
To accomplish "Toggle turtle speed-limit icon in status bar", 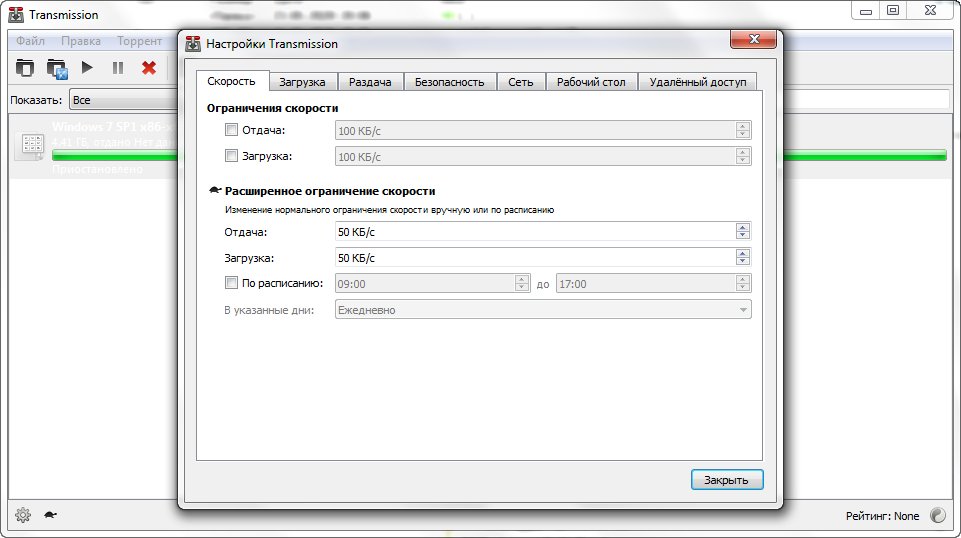I will [50, 515].
